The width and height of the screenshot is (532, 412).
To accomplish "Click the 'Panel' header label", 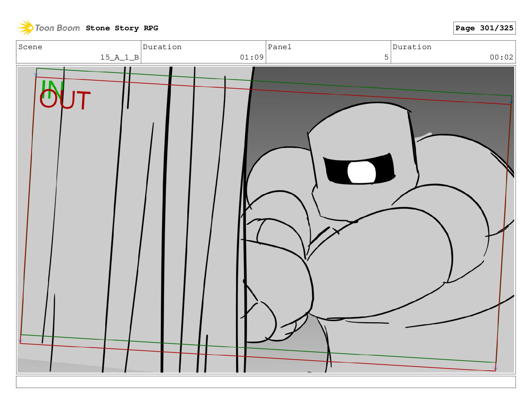I will [280, 47].
